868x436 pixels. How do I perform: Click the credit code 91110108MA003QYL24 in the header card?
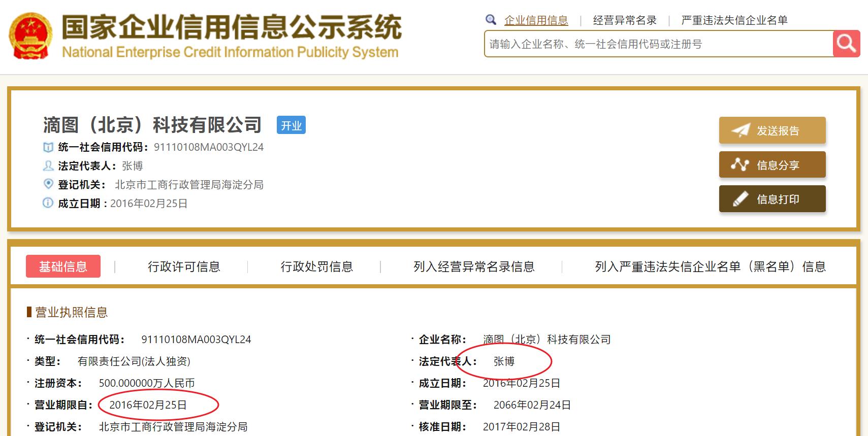[209, 147]
